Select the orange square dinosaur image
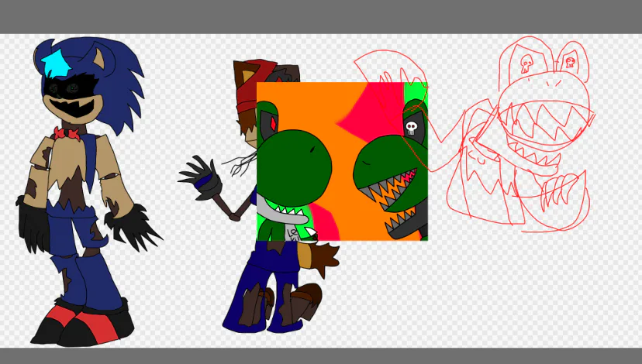Image resolution: width=642 pixels, height=364 pixels. click(342, 162)
